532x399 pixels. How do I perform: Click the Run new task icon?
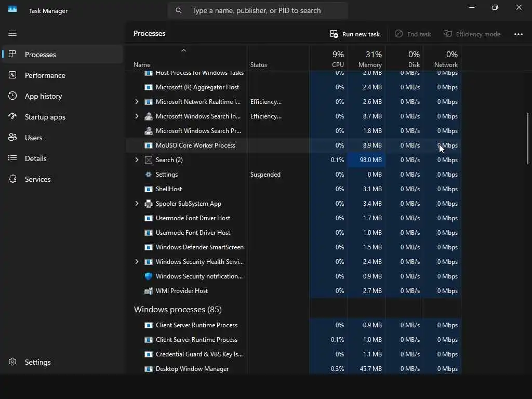click(x=334, y=34)
